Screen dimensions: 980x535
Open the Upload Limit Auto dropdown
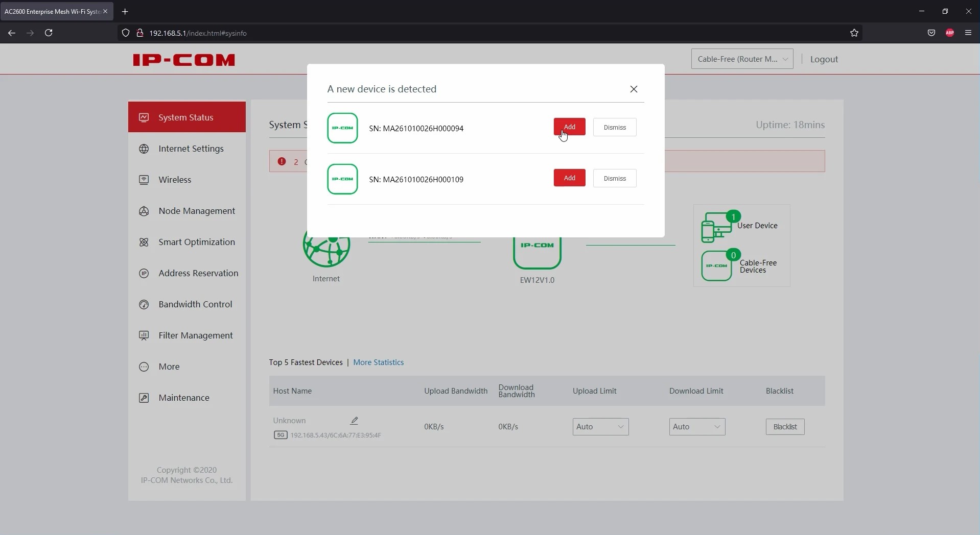[x=600, y=427]
